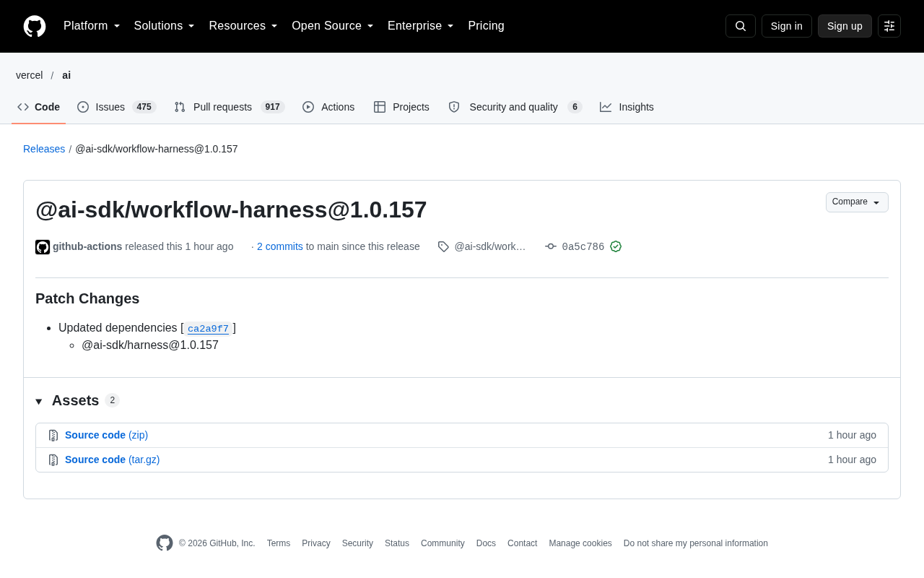Open commit ca2a9f7 link
The image size is (924, 578).
208,329
